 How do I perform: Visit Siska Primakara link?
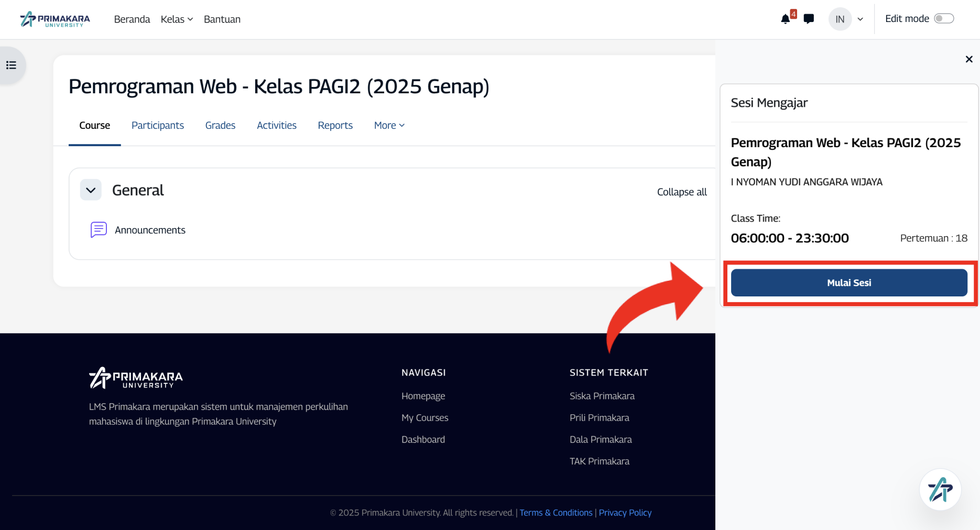coord(602,396)
